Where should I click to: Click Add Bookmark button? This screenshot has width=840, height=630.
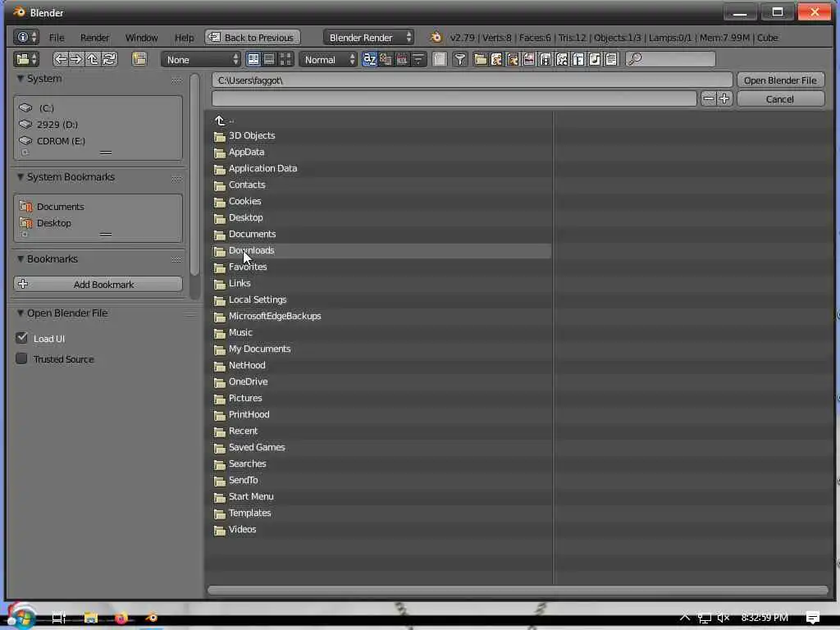pyautogui.click(x=98, y=284)
